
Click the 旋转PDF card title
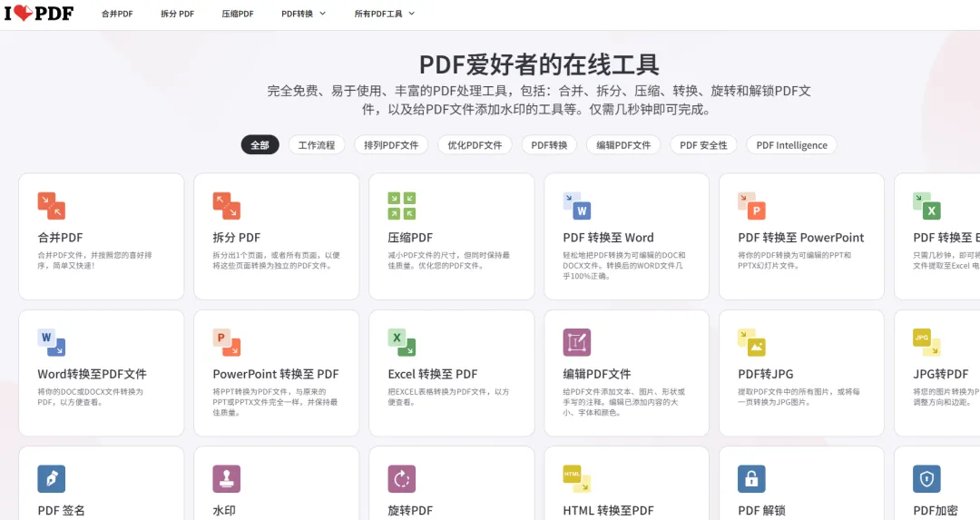coord(410,511)
